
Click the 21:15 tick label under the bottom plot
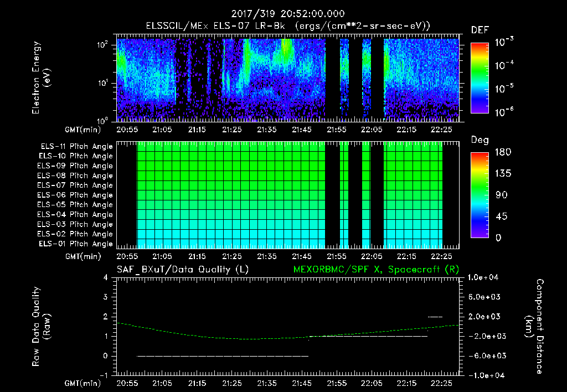[197, 383]
